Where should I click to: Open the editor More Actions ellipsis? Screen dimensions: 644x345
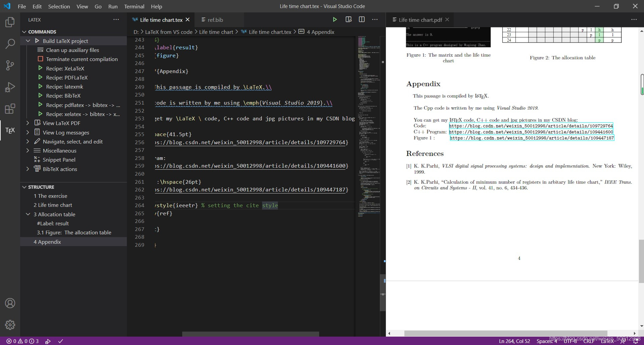coord(375,20)
